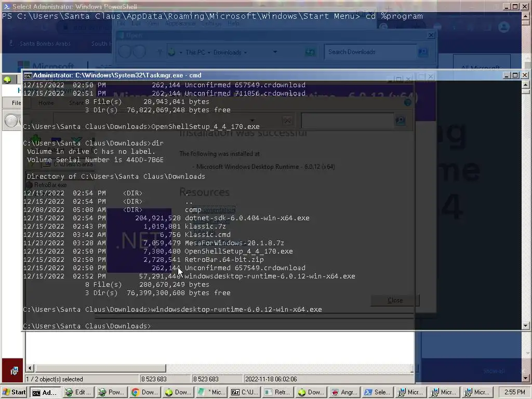This screenshot has width=532, height=399.
Task: Select the Ad... cmd taskbar button
Action: (45, 392)
